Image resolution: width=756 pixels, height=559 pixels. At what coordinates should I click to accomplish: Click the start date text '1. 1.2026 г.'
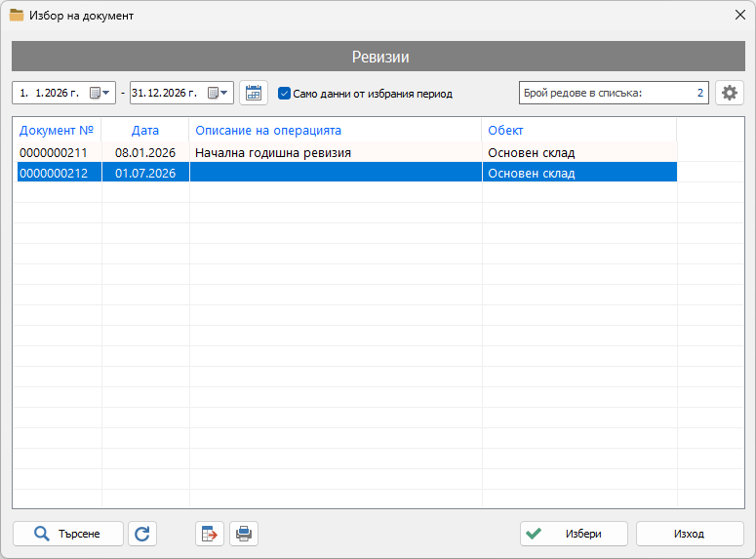click(49, 93)
